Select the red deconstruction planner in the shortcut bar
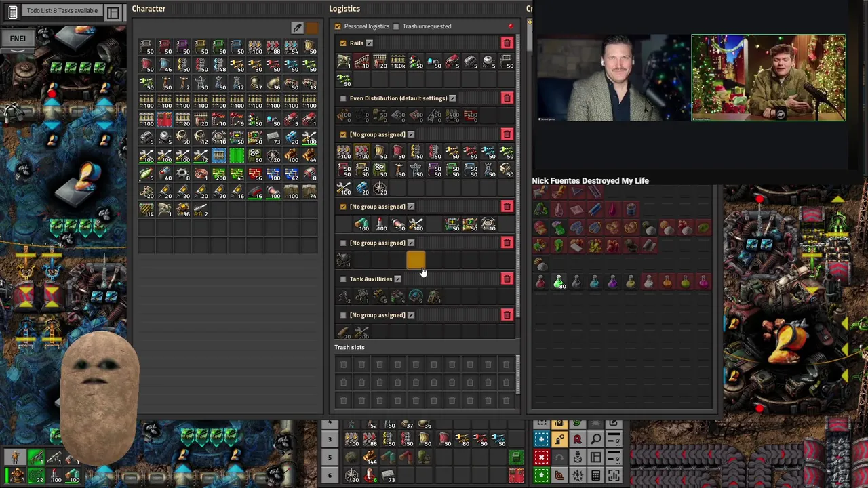868x488 pixels. click(x=541, y=457)
